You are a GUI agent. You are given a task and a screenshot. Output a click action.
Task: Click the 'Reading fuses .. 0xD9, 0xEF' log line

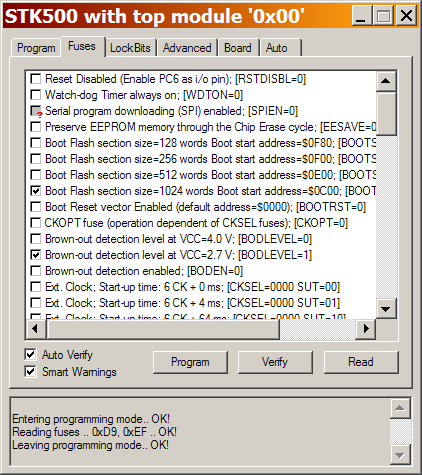pos(94,432)
